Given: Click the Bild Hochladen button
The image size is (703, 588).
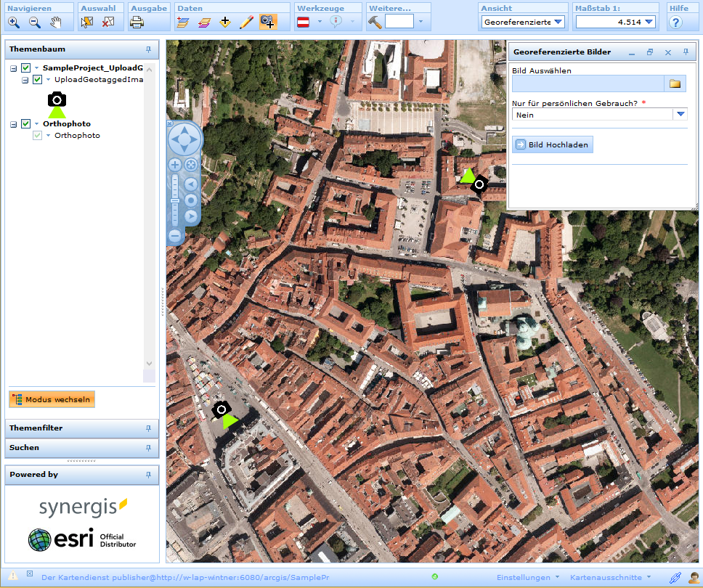Looking at the screenshot, I should [552, 144].
